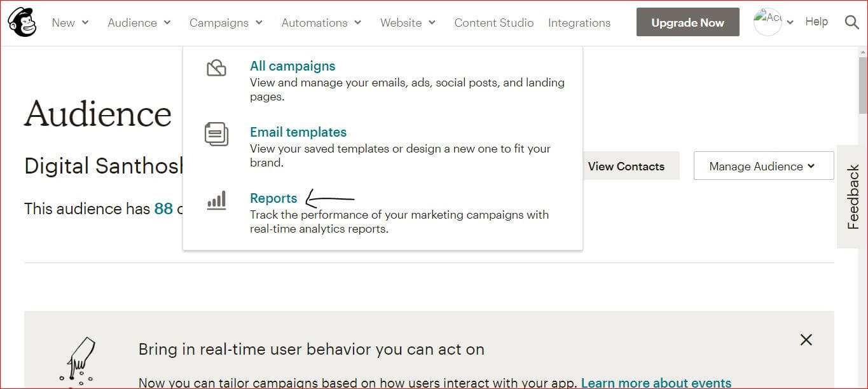Click the Reports description text

399,222
